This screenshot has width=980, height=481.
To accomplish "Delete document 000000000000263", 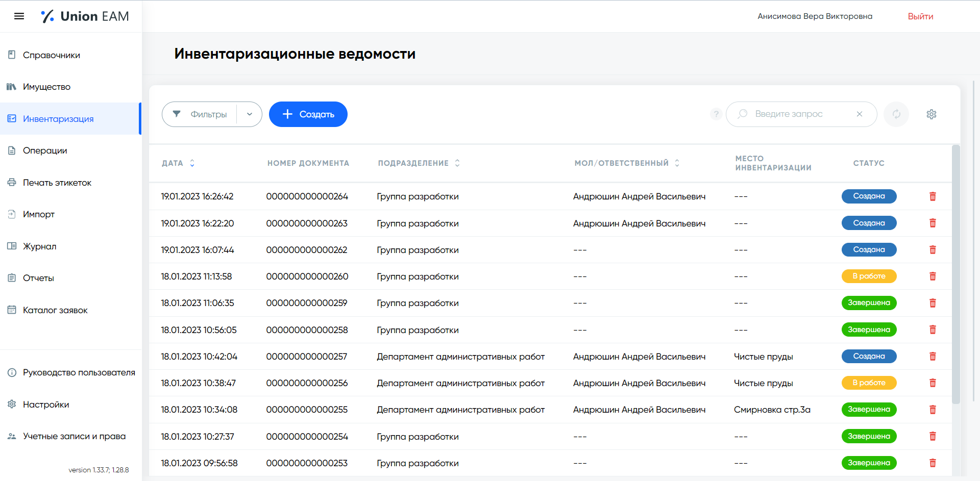I will coord(933,223).
